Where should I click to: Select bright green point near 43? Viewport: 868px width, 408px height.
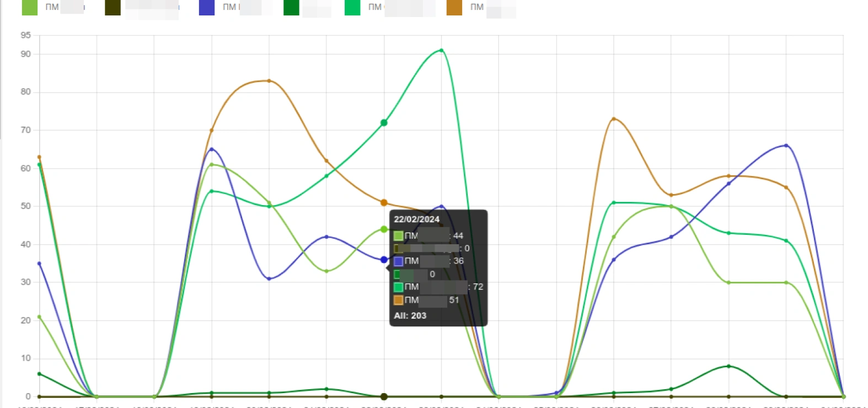[728, 233]
